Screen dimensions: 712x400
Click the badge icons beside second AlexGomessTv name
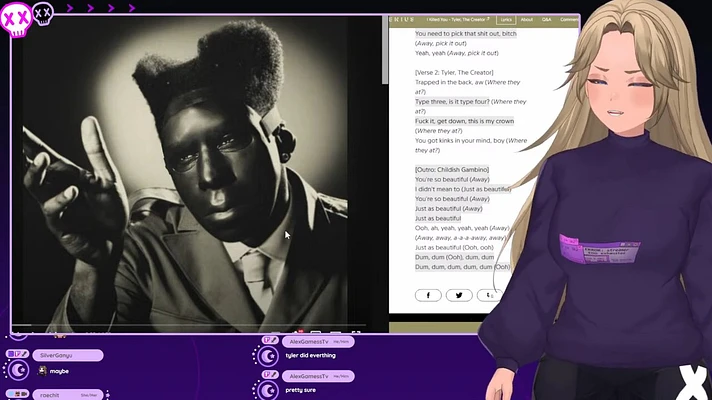tap(270, 375)
